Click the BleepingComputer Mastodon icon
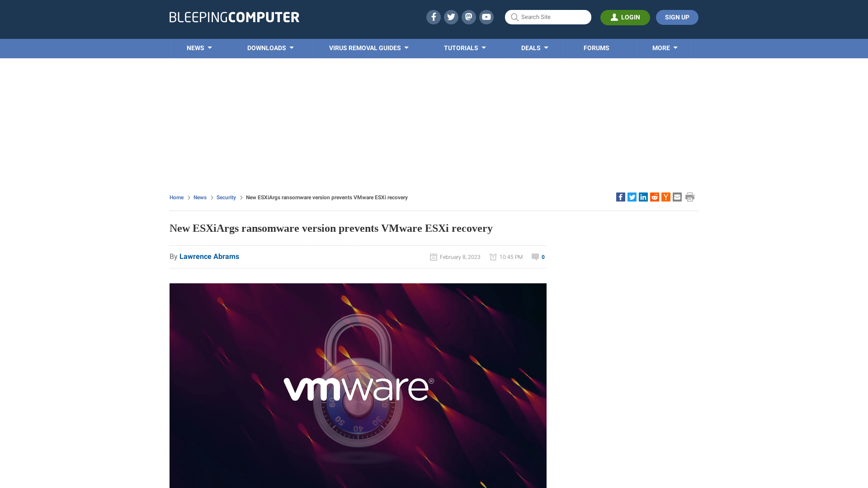This screenshot has width=868, height=488. [468, 17]
